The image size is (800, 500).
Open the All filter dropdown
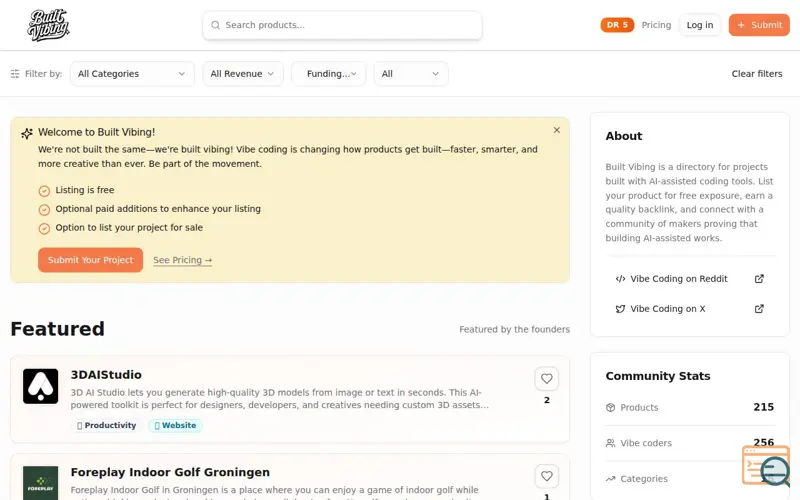(x=411, y=74)
